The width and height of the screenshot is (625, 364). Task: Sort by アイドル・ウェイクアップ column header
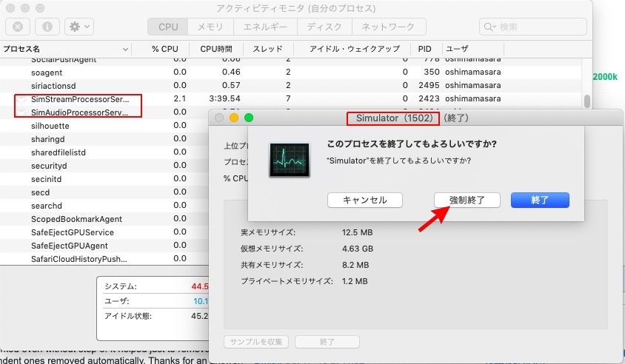(355, 49)
